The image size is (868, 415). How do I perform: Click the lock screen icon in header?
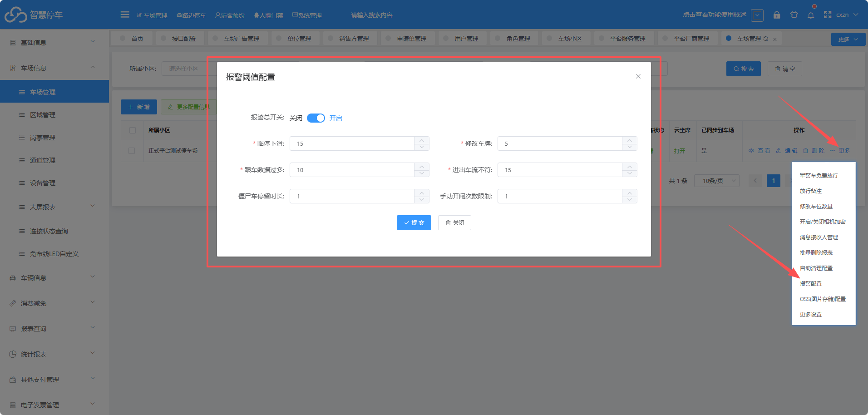pyautogui.click(x=777, y=15)
